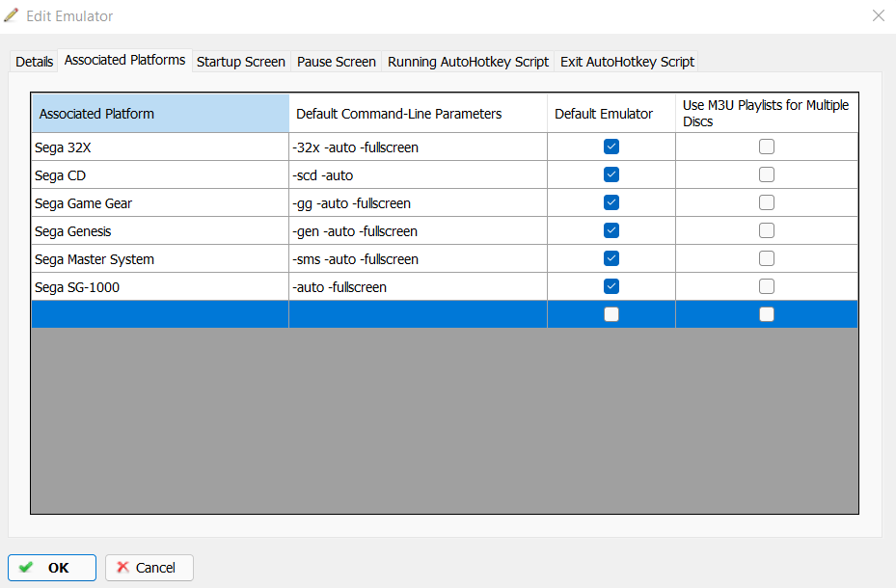Enable M3U Playlists for Sega Master System
The width and height of the screenshot is (896, 588).
click(767, 258)
